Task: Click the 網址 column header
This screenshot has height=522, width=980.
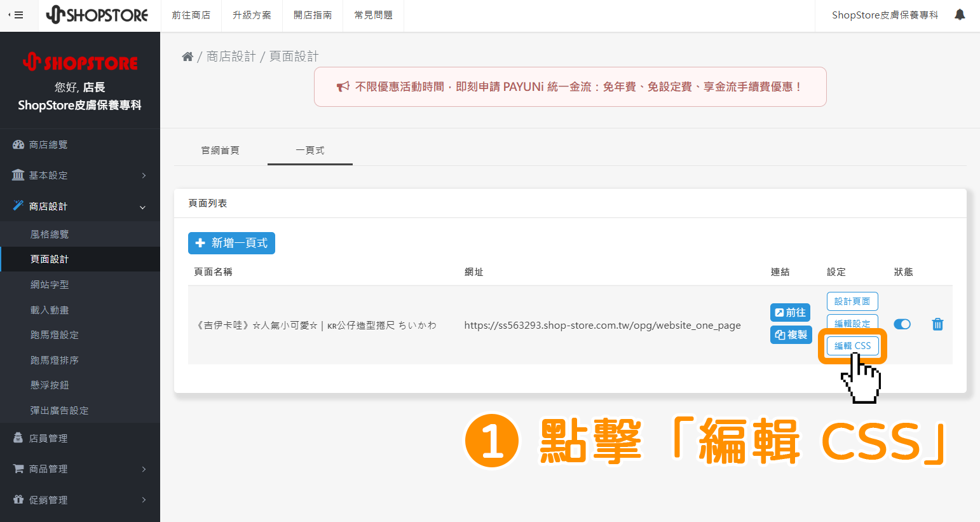Action: pyautogui.click(x=474, y=271)
